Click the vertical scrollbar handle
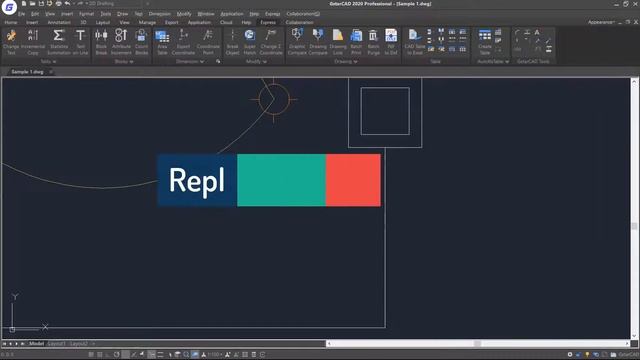This screenshot has height=360, width=640. [x=634, y=226]
